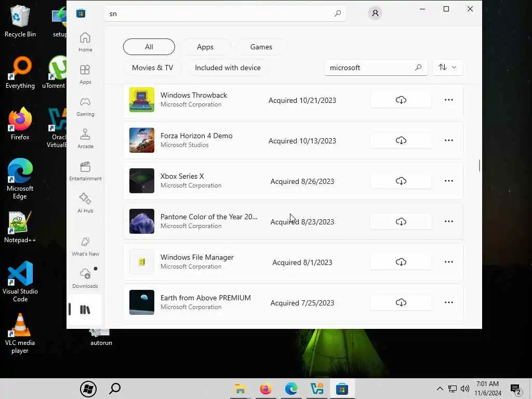Open more options for Earth from Above PREMIUM
532x399 pixels.
click(448, 302)
